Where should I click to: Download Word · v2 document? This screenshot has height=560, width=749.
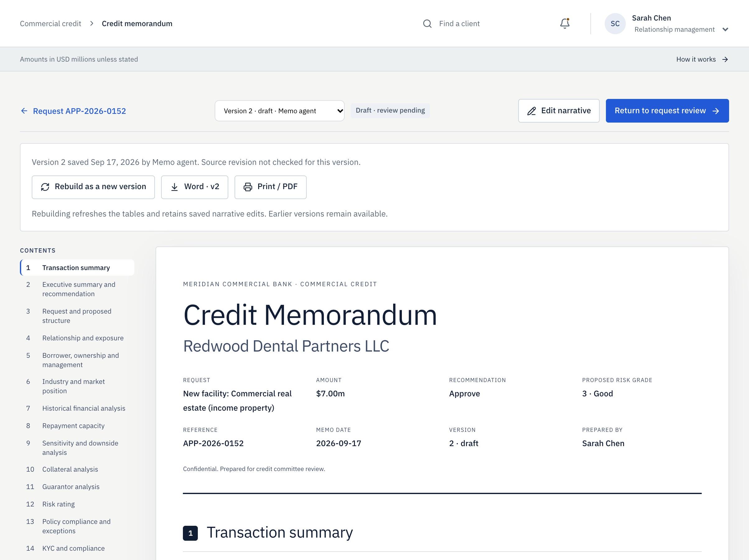[195, 187]
